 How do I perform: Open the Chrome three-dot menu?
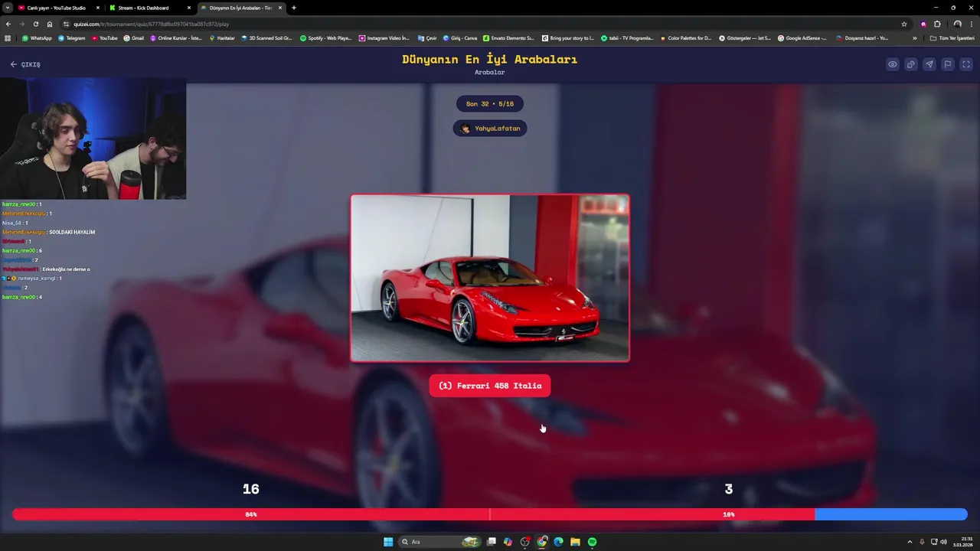pos(971,24)
